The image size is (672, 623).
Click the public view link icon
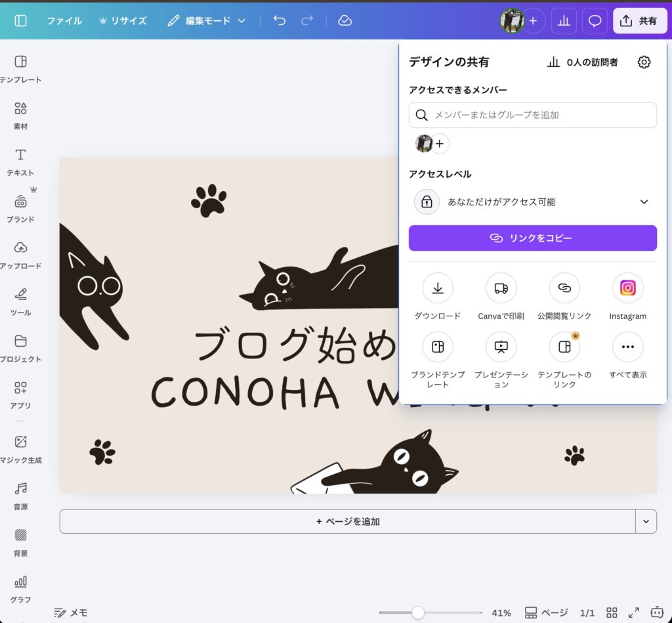(564, 288)
